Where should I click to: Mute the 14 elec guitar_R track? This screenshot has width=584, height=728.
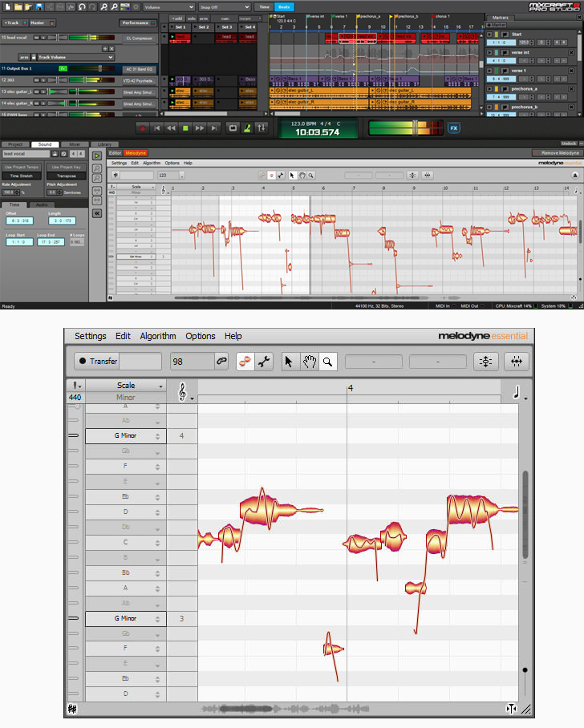click(37, 103)
